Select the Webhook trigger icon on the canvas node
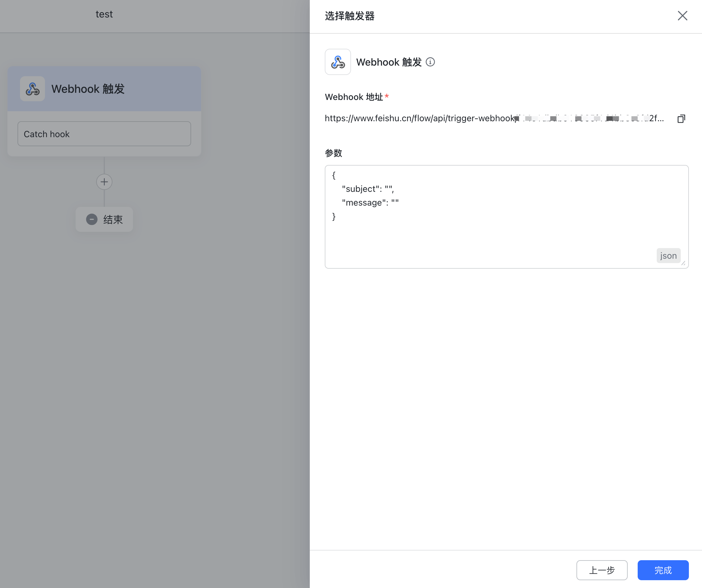 point(32,89)
